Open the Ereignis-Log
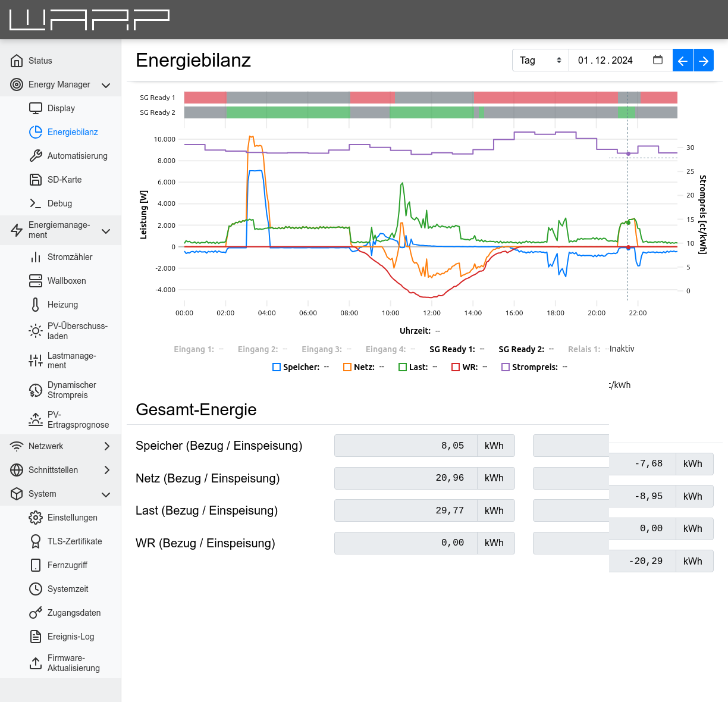Screen dimensions: 728x702 [71, 637]
